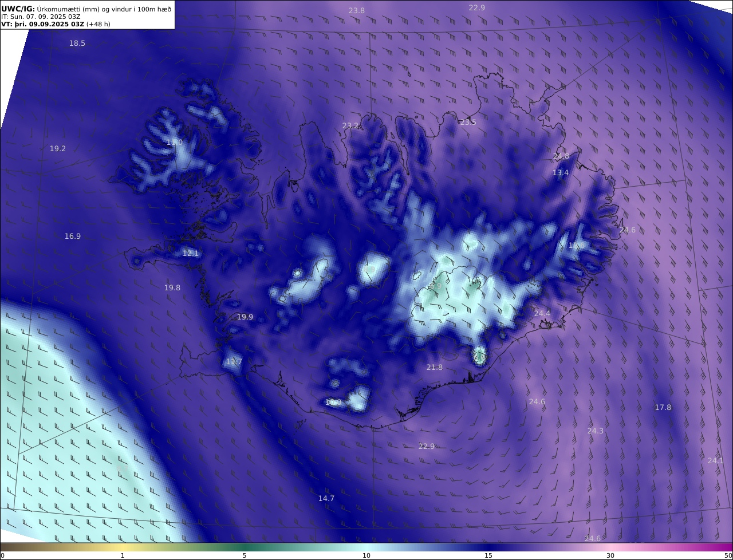Screen dimensions: 733x560
Task: Click the 23.2 value label on the map
Action: tap(350, 126)
